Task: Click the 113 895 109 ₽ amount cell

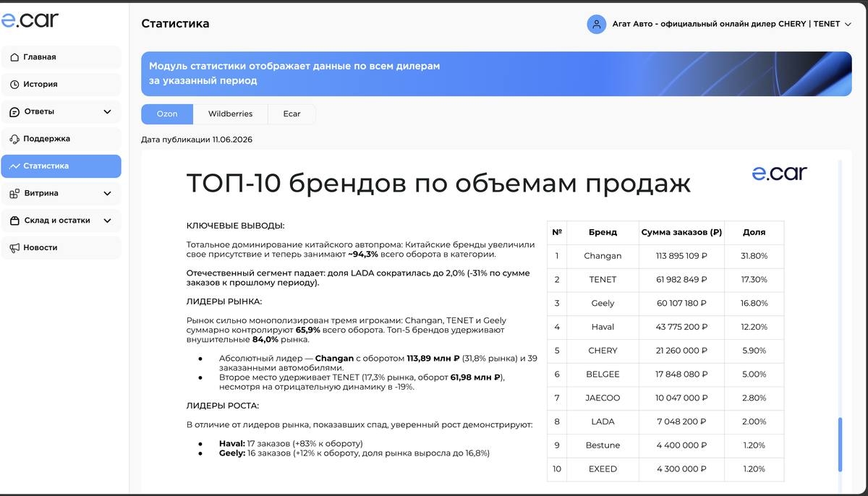Action: click(681, 256)
